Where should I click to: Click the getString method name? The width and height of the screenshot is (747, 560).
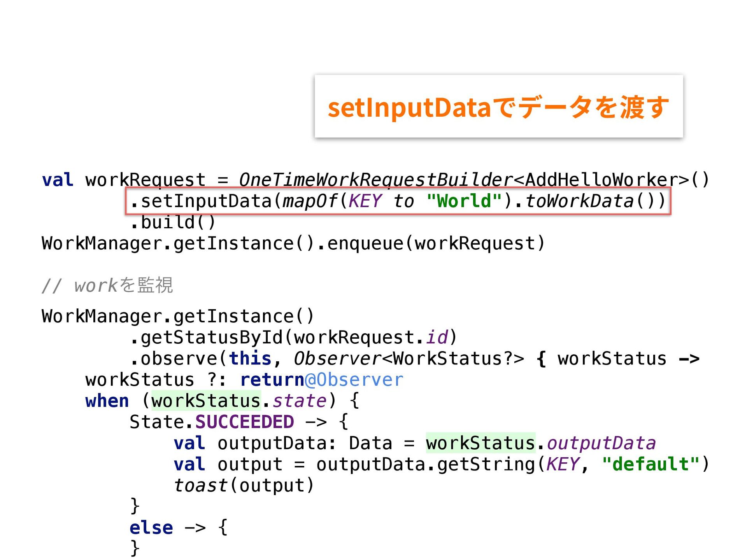click(x=486, y=464)
